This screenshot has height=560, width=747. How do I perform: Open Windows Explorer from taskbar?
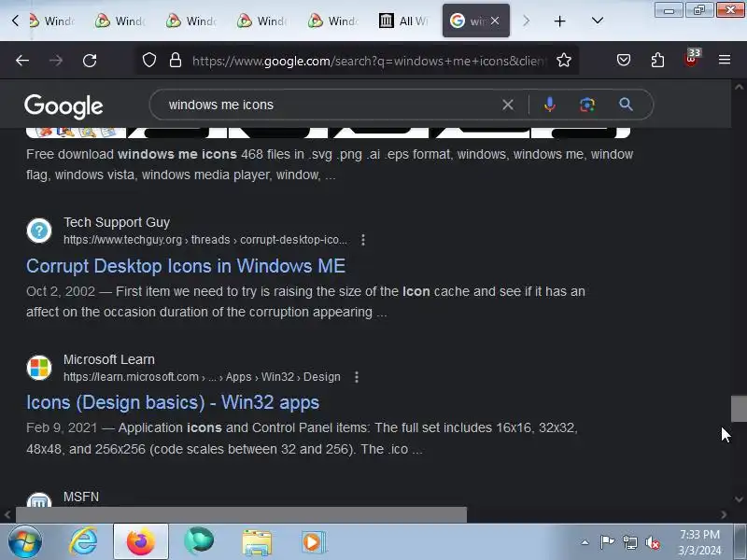(256, 542)
